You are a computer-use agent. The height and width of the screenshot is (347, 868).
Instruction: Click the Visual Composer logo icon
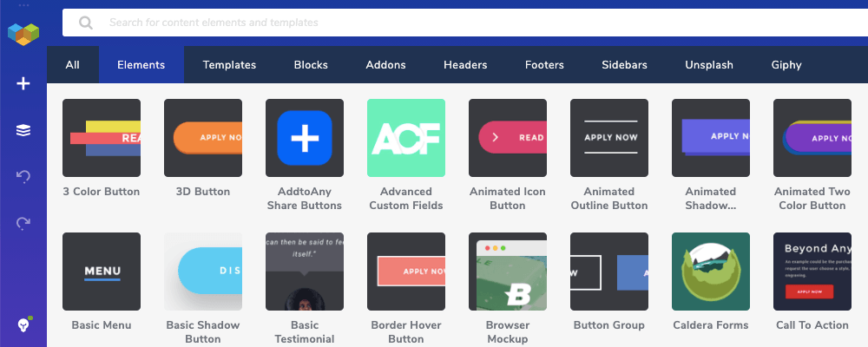click(23, 34)
